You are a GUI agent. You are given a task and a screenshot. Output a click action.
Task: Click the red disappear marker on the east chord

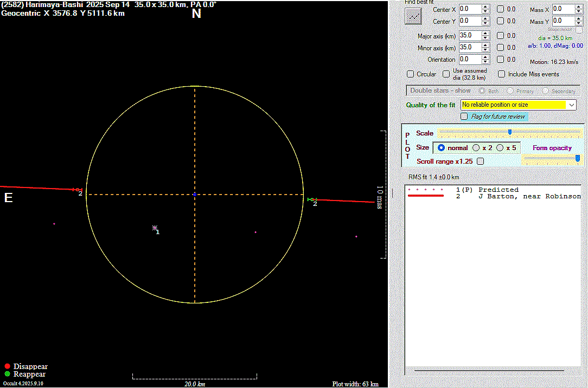[x=77, y=189]
